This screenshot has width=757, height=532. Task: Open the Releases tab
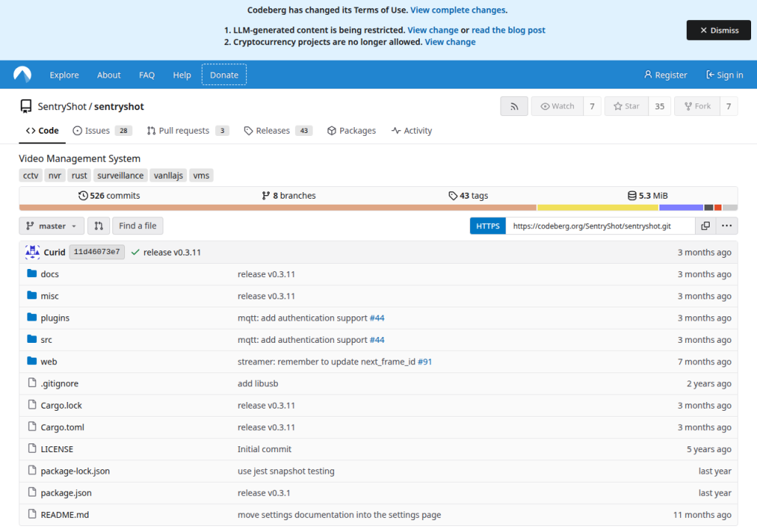(x=278, y=131)
